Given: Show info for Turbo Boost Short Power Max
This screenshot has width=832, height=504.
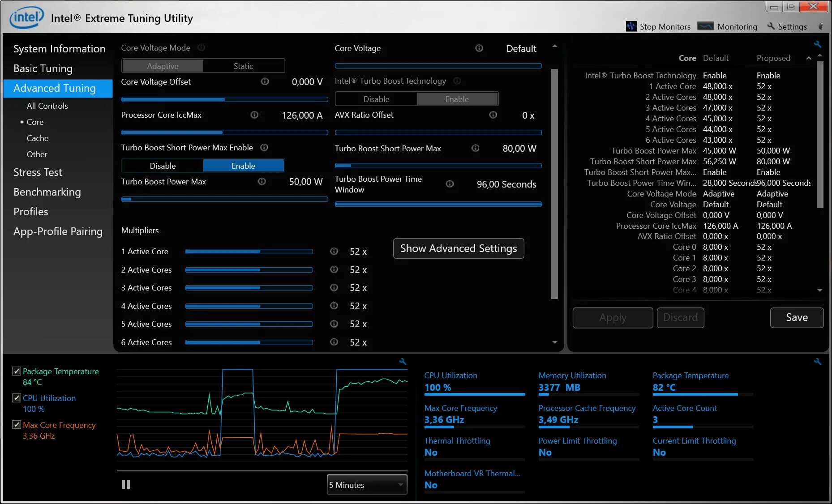Looking at the screenshot, I should (x=476, y=148).
